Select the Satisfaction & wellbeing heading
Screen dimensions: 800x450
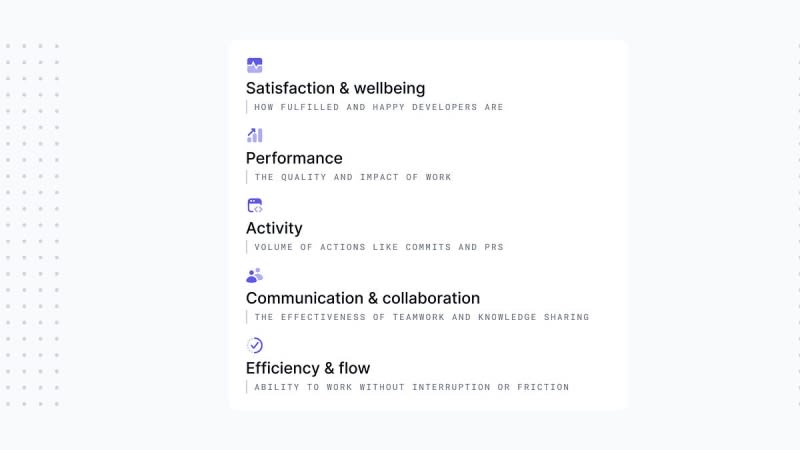335,88
